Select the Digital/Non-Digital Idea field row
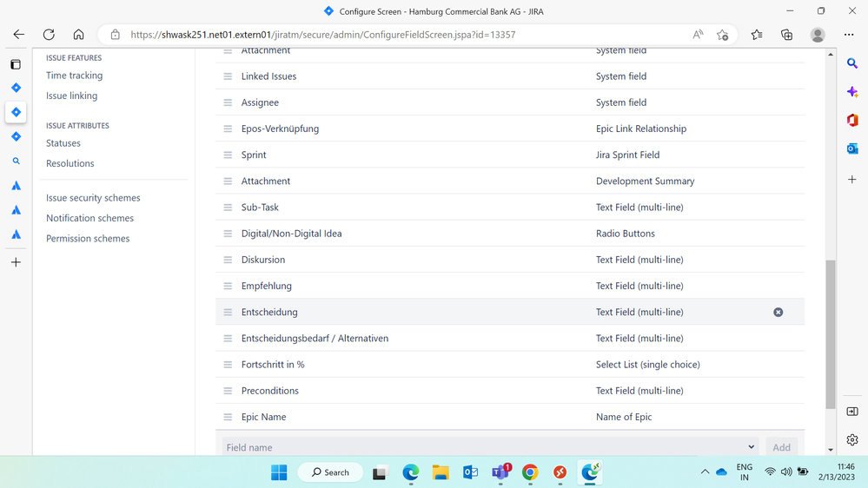This screenshot has height=488, width=868. (510, 234)
